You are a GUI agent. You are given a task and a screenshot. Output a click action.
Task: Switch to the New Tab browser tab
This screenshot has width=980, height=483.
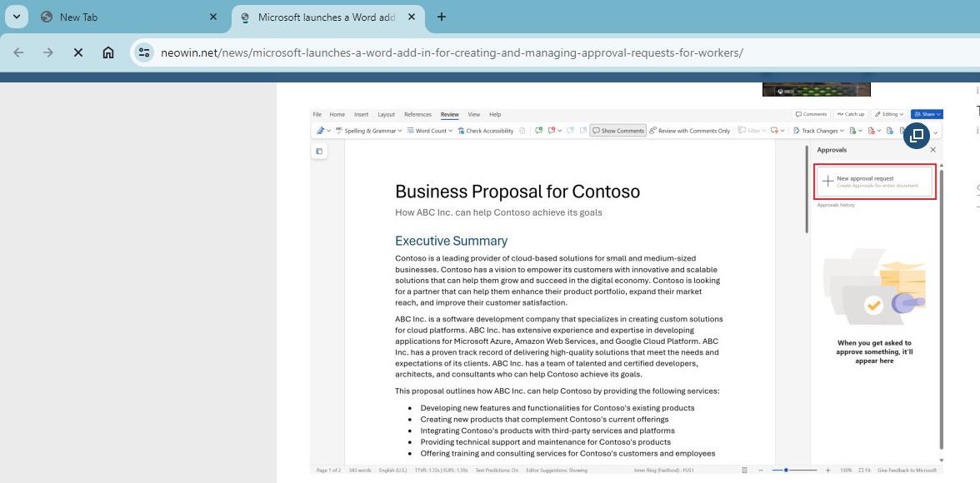[x=130, y=17]
